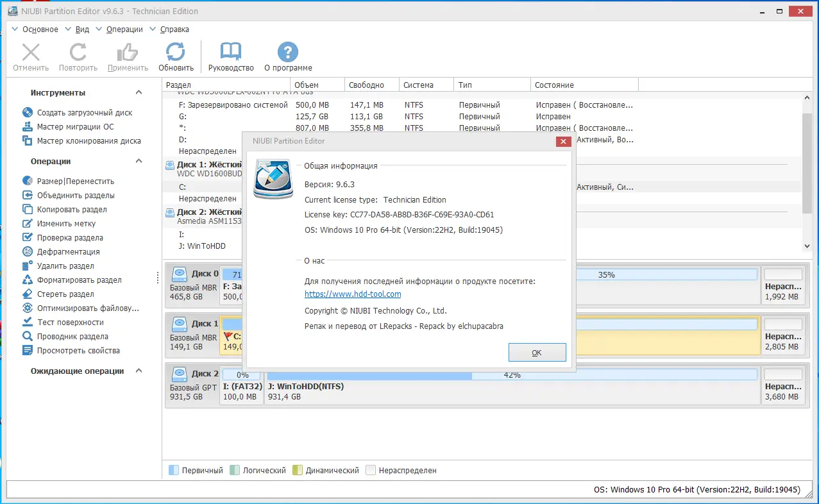This screenshot has height=504, width=819.
Task: Select Диск 2 unallocated 3,680 MB block
Action: (783, 385)
